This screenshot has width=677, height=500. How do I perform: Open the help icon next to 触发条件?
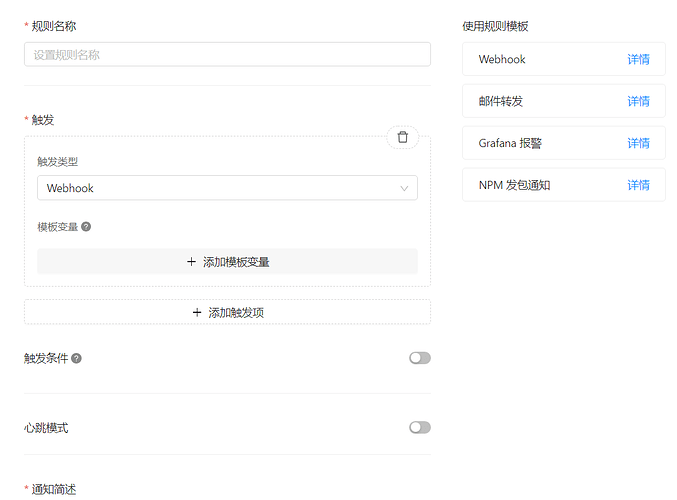76,358
